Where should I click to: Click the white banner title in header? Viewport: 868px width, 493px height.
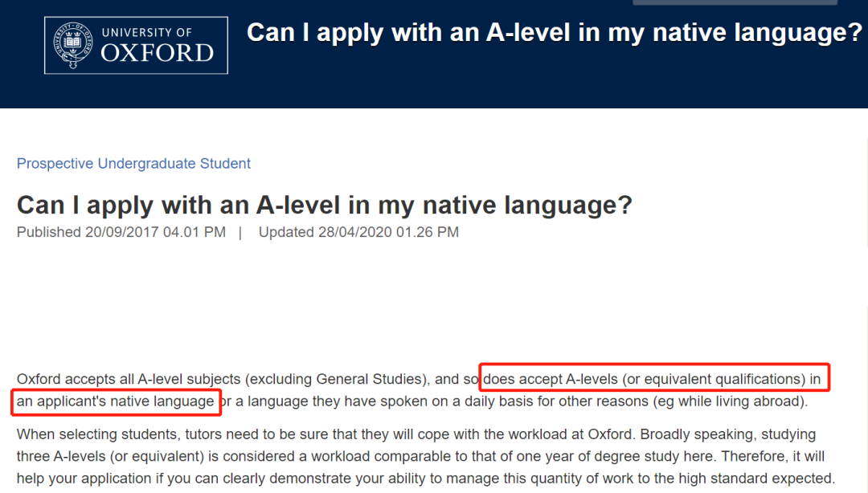tap(554, 33)
